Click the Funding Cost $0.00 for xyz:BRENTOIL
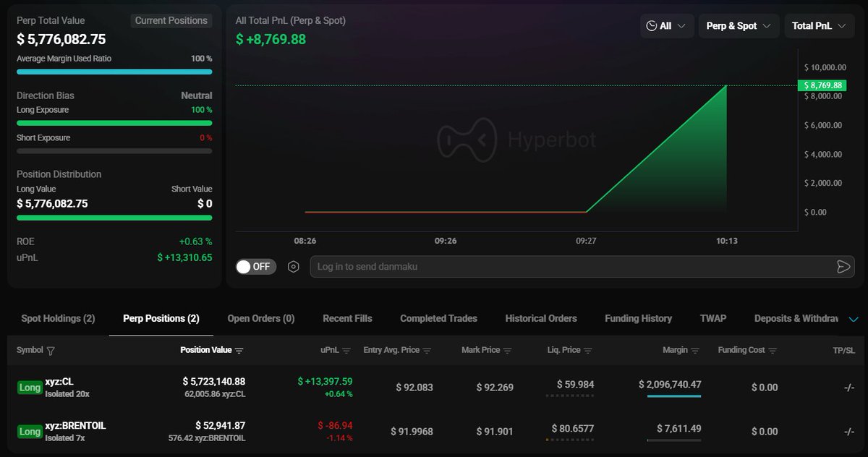Viewport: 868px width, 457px height. click(765, 432)
